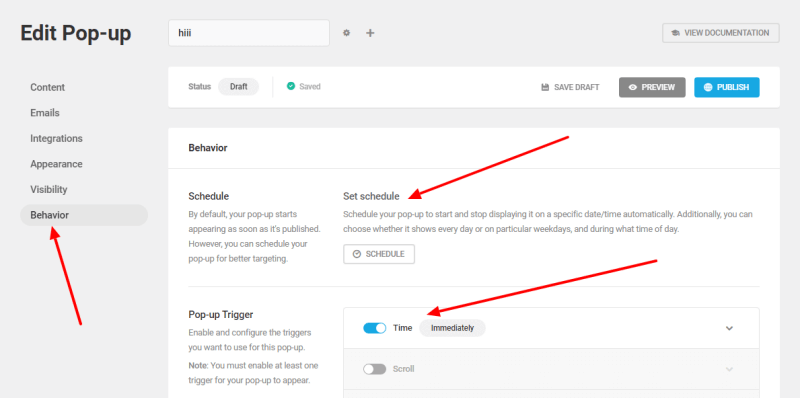Click the Set schedule heading
The image size is (800, 398).
pyautogui.click(x=371, y=196)
